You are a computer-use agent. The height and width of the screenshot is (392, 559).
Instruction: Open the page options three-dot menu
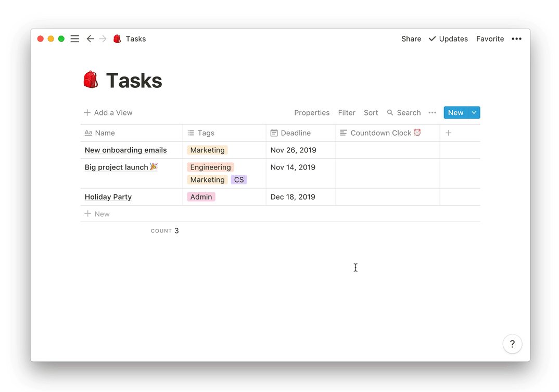click(x=516, y=39)
